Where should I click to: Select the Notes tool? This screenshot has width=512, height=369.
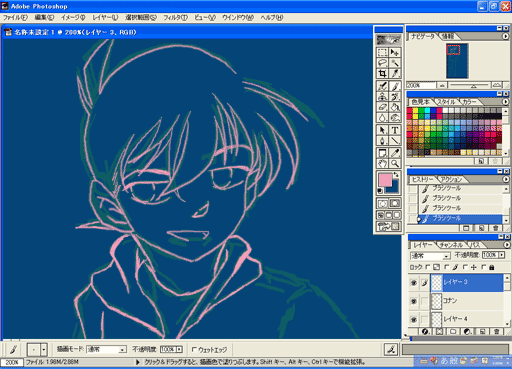(x=382, y=153)
